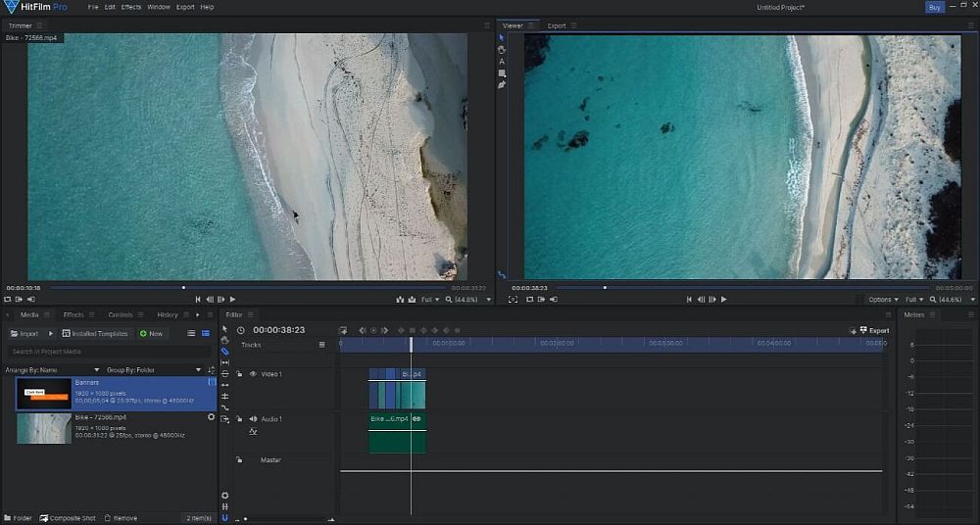Click the Import button in the Media panel
980x525 pixels.
click(x=24, y=334)
